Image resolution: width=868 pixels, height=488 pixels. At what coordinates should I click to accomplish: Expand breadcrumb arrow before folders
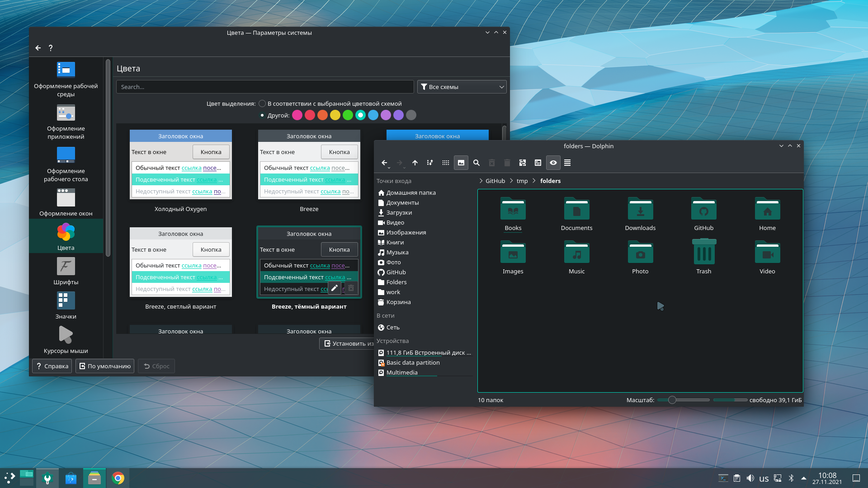click(x=534, y=181)
